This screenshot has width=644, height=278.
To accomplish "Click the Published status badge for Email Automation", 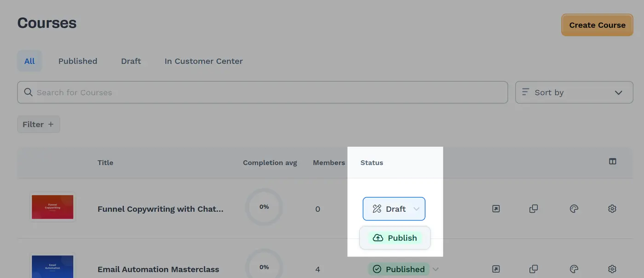I will 398,269.
